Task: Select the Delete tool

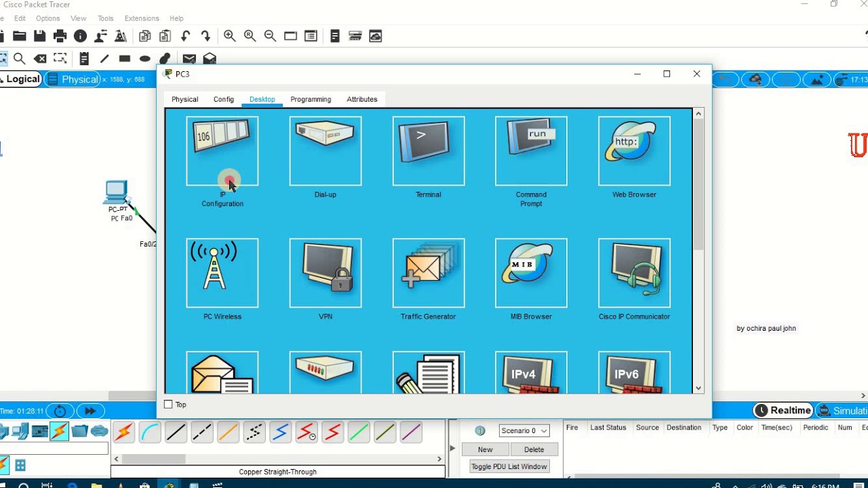Action: pyautogui.click(x=40, y=59)
